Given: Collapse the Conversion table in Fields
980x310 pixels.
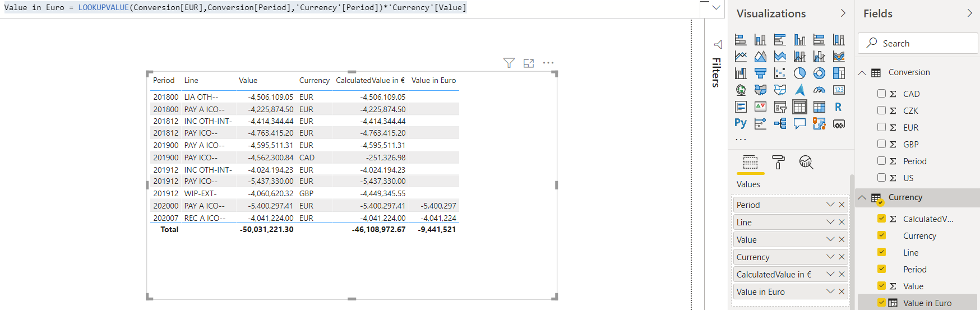Looking at the screenshot, I should point(862,73).
